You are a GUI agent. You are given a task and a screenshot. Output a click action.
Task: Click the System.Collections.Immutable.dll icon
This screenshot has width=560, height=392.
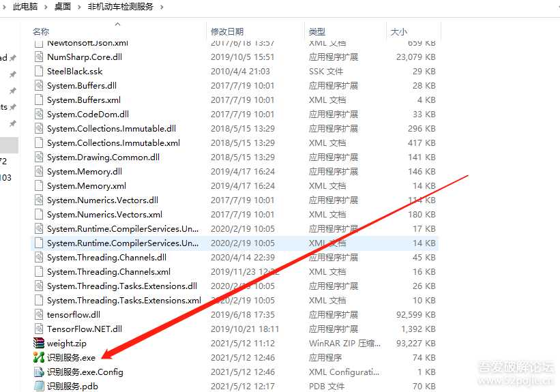pos(39,129)
